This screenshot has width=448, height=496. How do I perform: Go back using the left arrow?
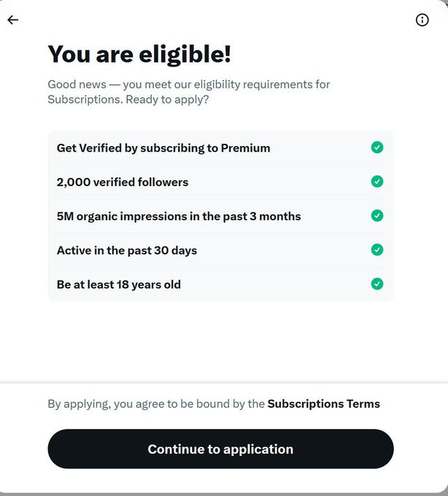(x=12, y=20)
